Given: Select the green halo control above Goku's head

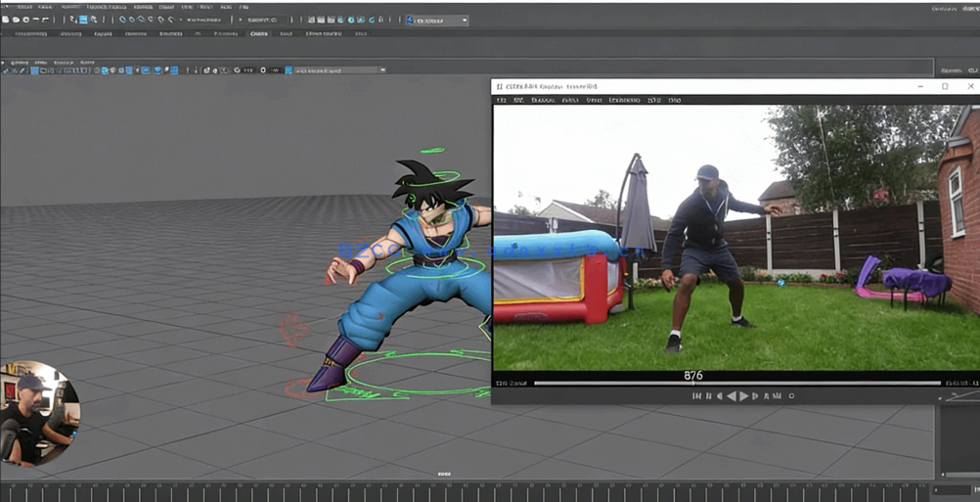Looking at the screenshot, I should click(431, 151).
